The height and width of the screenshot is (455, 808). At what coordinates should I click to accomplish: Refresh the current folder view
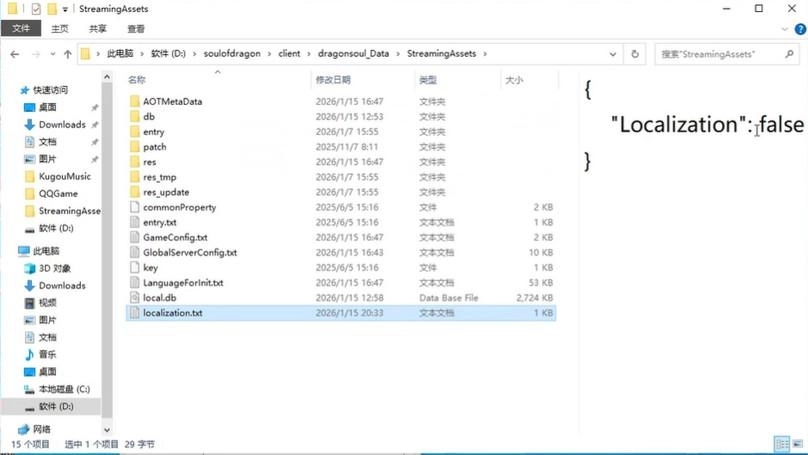tap(635, 54)
